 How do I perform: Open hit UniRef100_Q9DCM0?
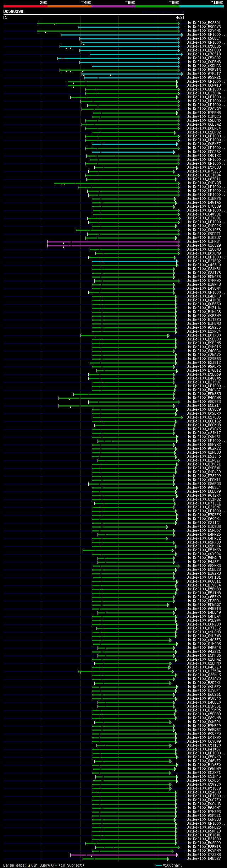[x=204, y=121]
